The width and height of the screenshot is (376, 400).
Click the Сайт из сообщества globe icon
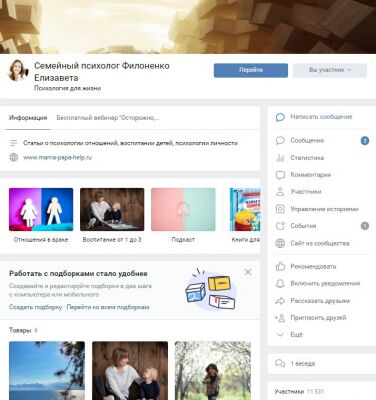(x=280, y=243)
